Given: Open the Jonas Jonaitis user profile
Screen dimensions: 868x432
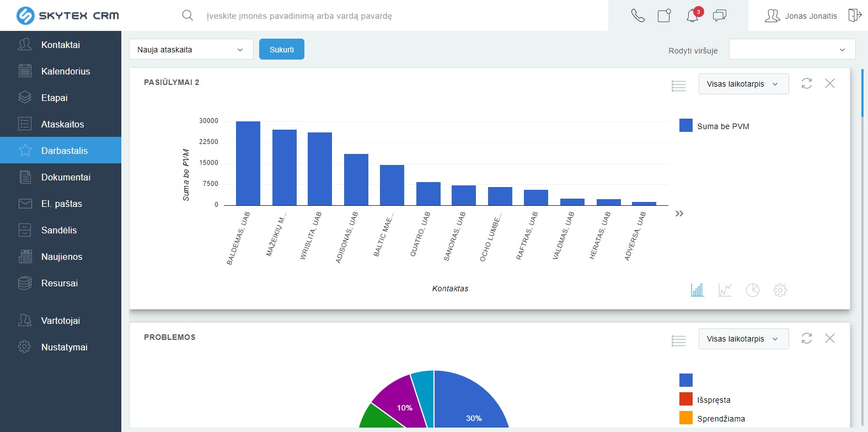Looking at the screenshot, I should point(801,16).
